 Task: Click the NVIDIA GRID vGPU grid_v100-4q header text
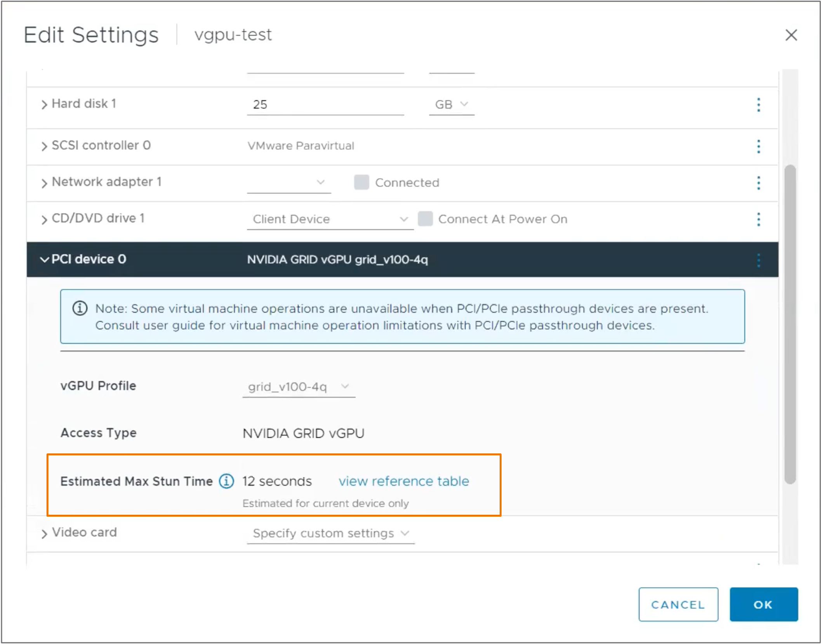point(337,259)
